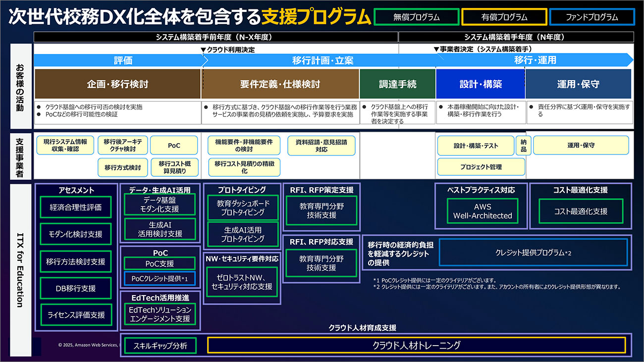644x362 pixels.
Task: Select the green 調達手続 phase block
Action: click(x=398, y=84)
